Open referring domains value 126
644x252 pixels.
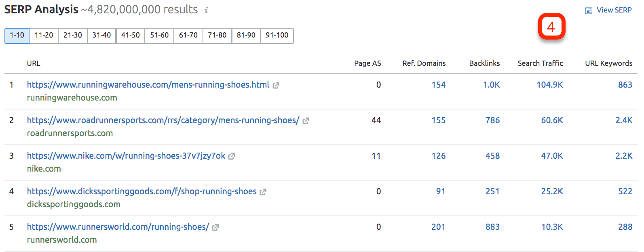coord(438,156)
